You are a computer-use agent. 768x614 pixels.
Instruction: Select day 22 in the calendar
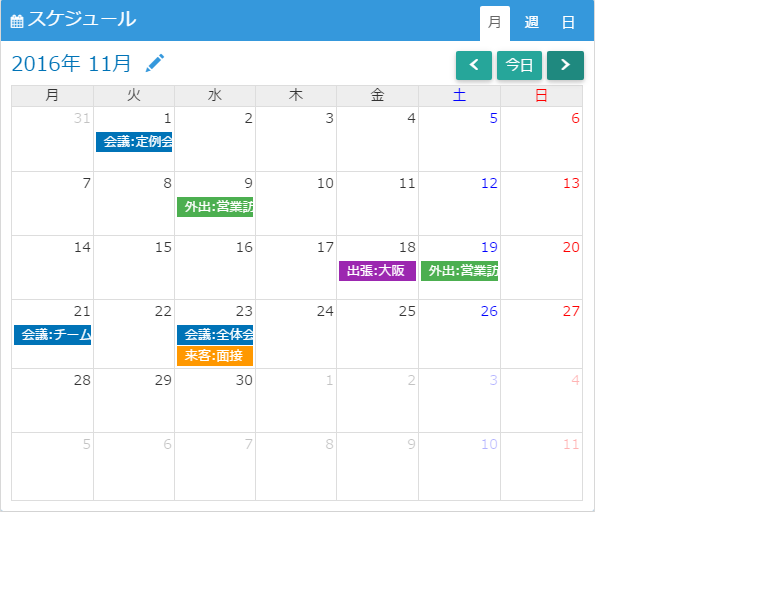coord(134,334)
